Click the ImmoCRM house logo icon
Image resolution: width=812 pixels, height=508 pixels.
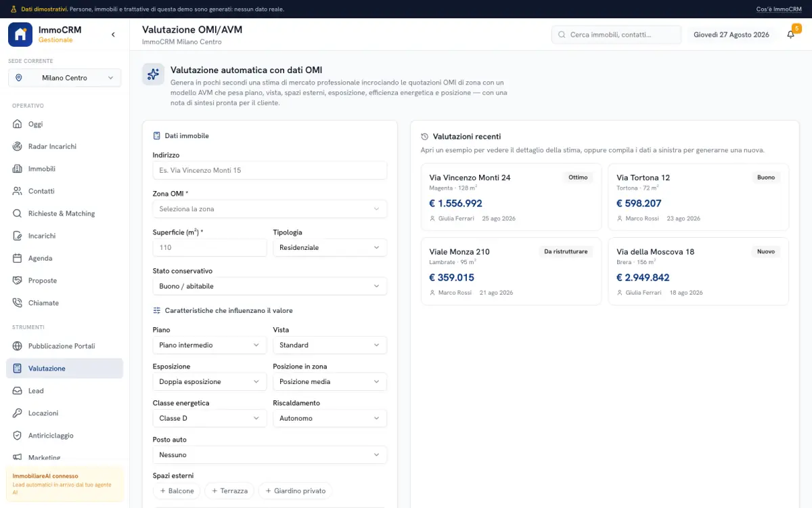tap(20, 35)
